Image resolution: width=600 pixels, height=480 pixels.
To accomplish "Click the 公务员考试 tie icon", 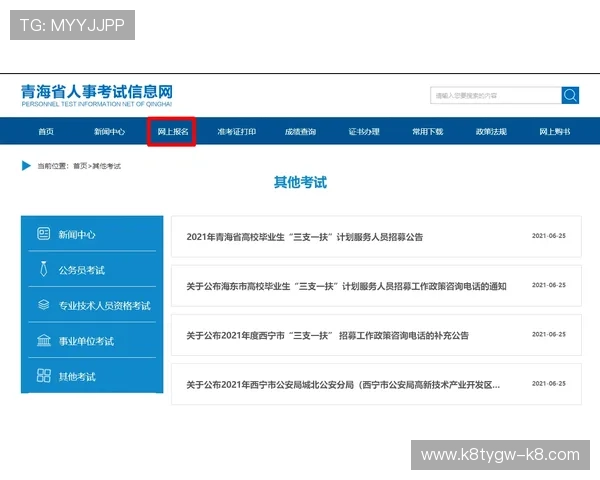I will [44, 269].
